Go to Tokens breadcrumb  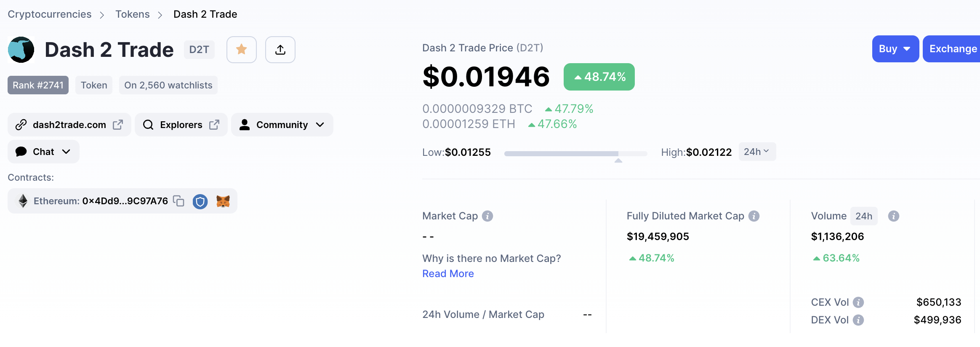[x=133, y=14]
